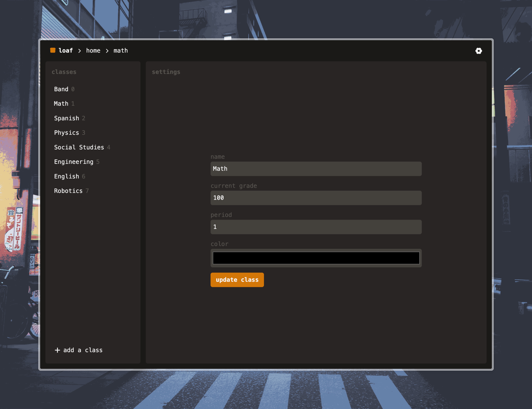Image resolution: width=532 pixels, height=409 pixels.
Task: Select Engineering in classes list
Action: (x=74, y=162)
